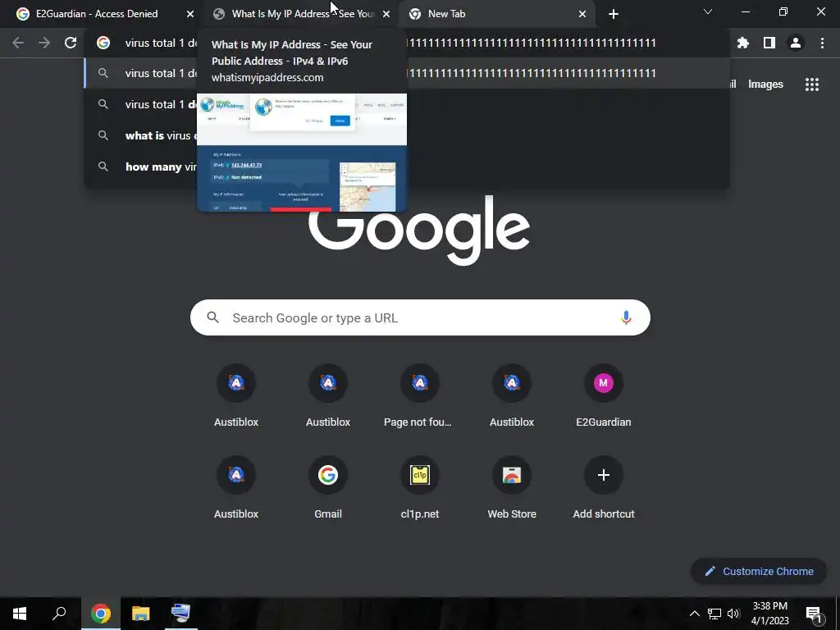Open the Gmail shortcut
Screen dimensions: 840x630
tap(328, 488)
